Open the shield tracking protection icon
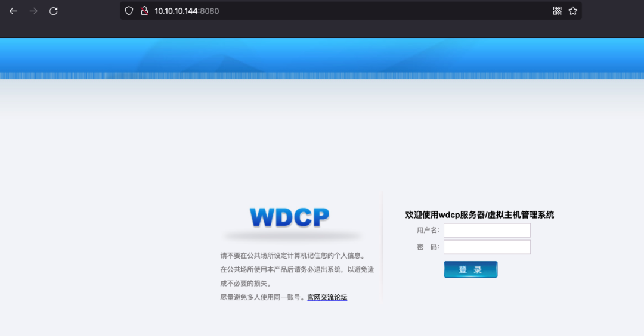The image size is (644, 336). (x=129, y=11)
